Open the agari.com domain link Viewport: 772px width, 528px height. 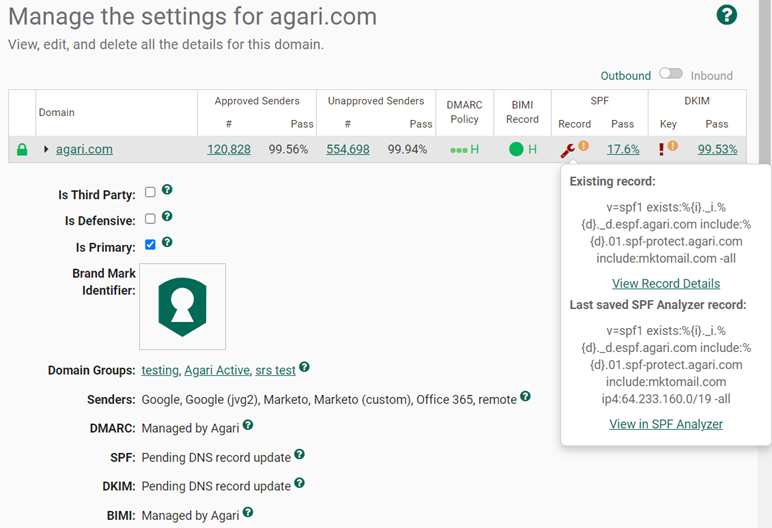84,149
